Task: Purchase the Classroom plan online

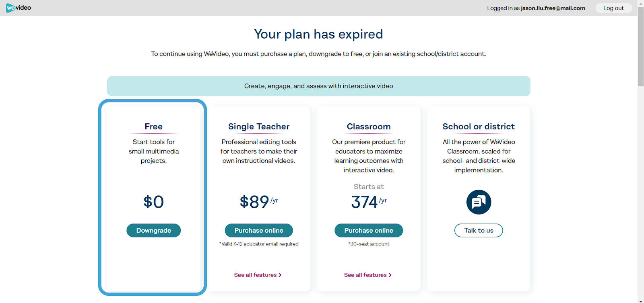Action: coord(369,231)
